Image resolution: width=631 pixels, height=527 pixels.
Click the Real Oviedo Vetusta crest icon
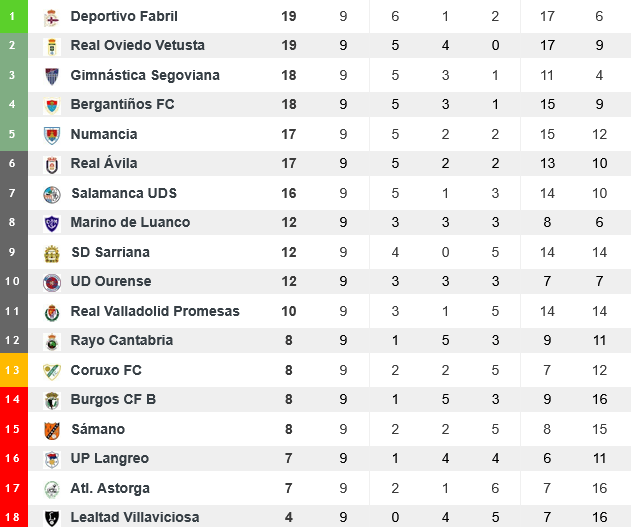click(x=52, y=46)
